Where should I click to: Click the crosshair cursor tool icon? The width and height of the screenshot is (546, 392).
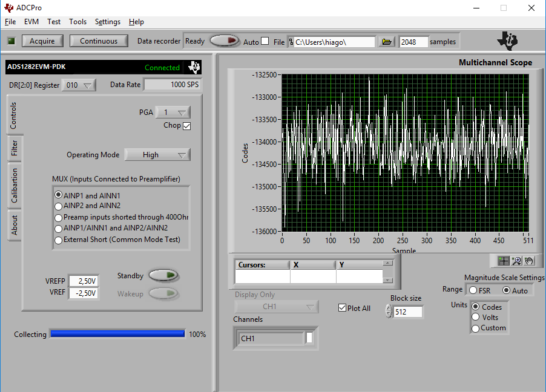504,261
